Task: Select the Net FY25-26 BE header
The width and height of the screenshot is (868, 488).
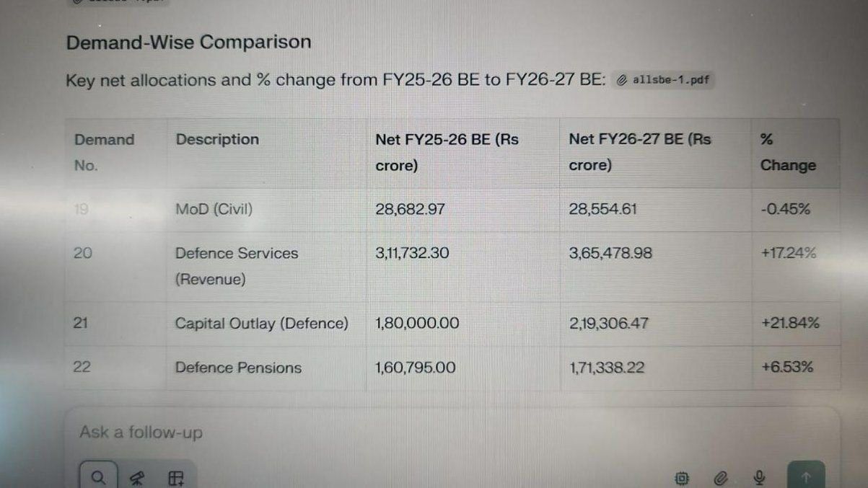Action: click(x=447, y=152)
